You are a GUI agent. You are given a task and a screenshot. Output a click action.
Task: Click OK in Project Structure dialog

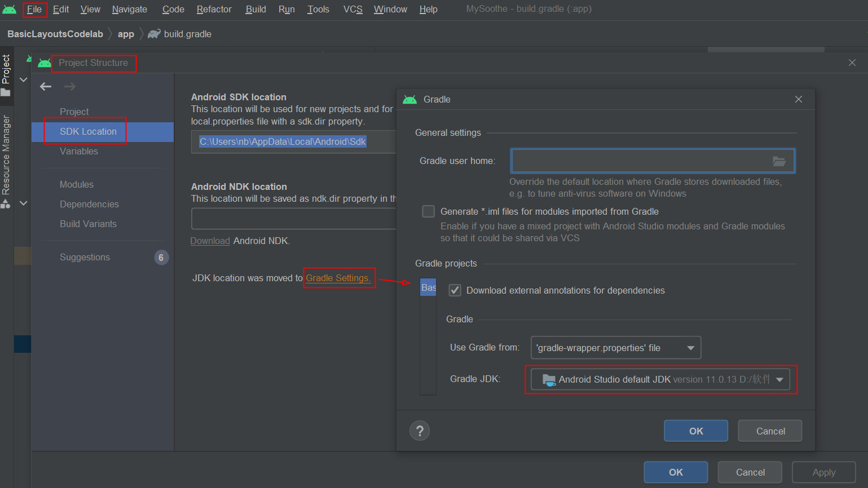click(x=676, y=472)
